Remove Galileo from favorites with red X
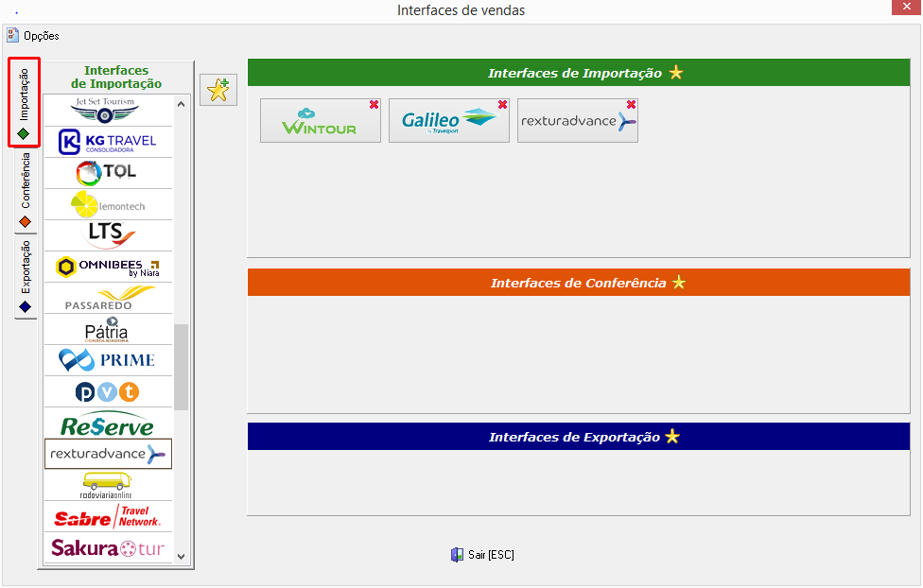The image size is (923, 588). pyautogui.click(x=502, y=105)
